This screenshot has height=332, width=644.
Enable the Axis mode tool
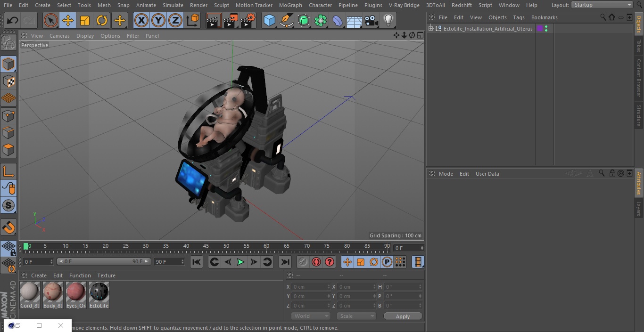(8, 171)
